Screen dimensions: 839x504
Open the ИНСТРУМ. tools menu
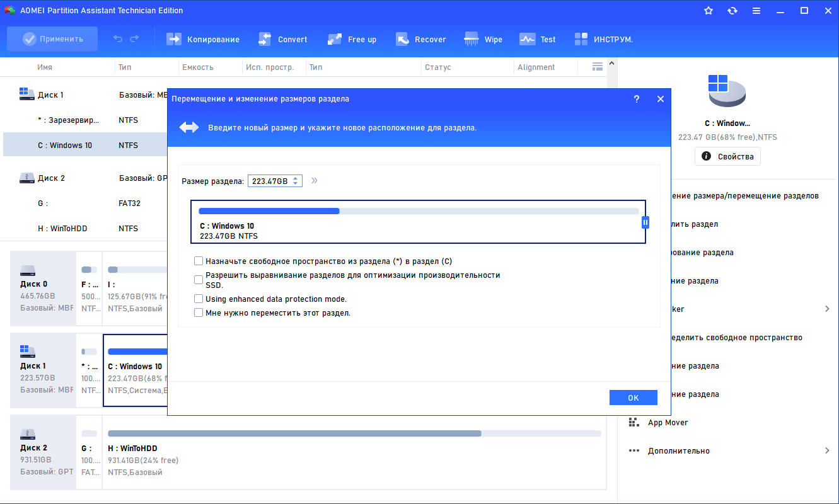(x=603, y=39)
